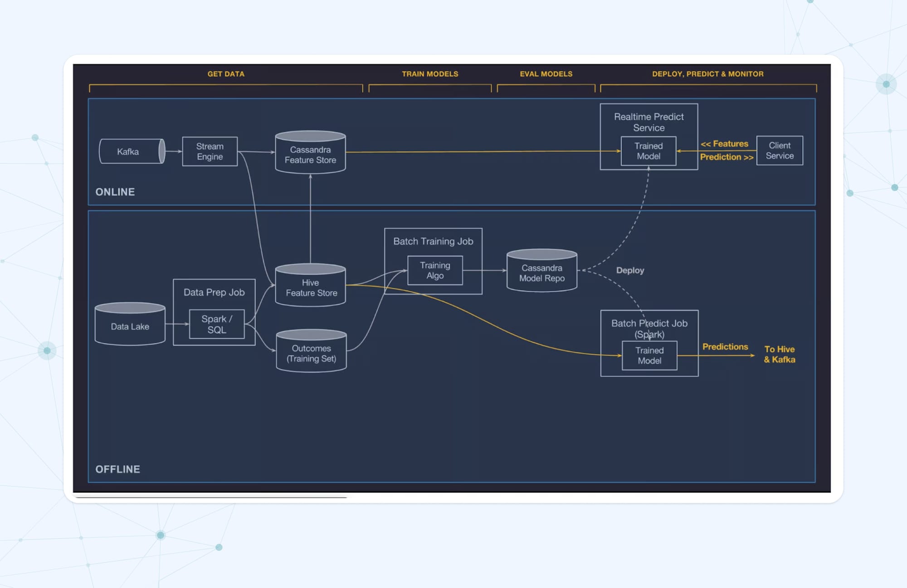907x588 pixels.
Task: Click the Kafka cylinder node
Action: 132,151
